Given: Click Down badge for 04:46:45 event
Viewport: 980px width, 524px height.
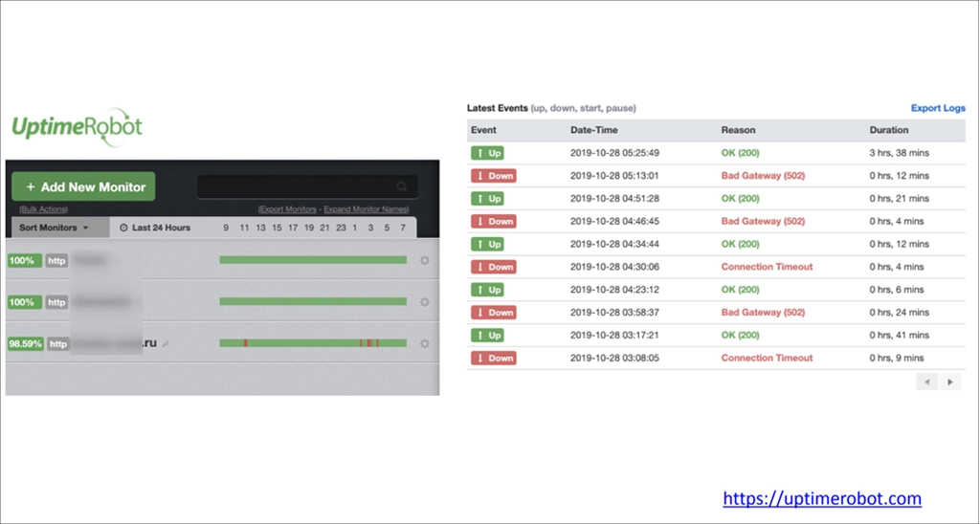Looking at the screenshot, I should pyautogui.click(x=494, y=221).
